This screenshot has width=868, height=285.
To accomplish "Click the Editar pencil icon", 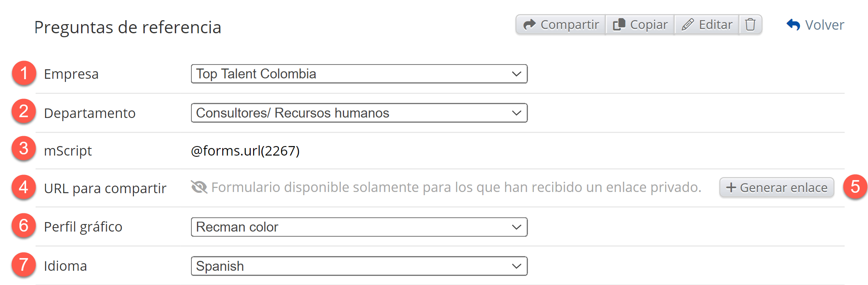I will coord(688,25).
